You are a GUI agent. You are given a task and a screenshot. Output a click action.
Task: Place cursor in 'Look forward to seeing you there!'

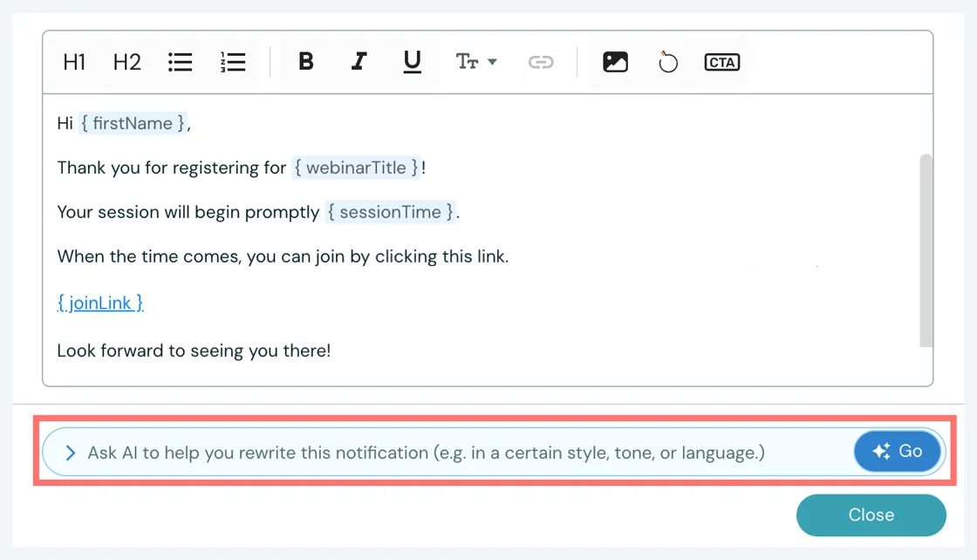pos(194,351)
